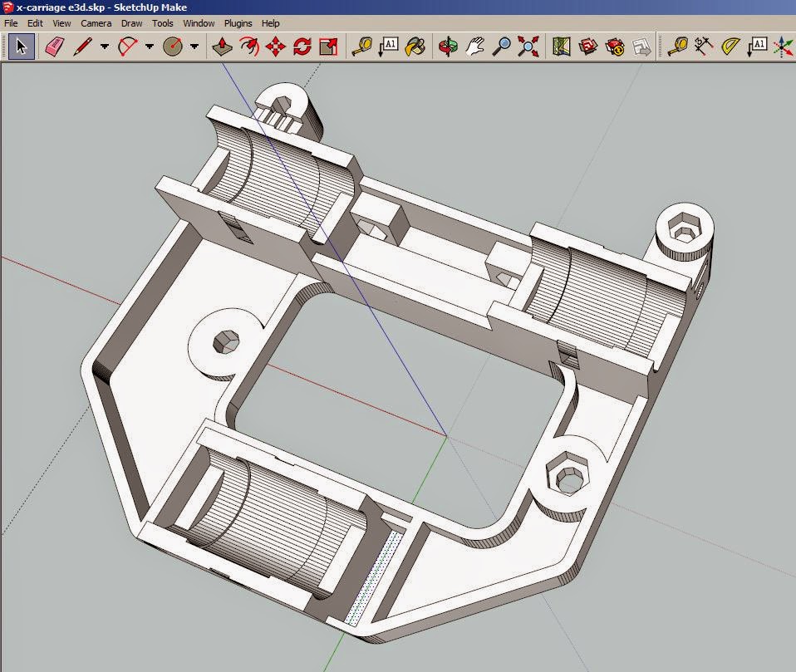
Task: Choose the Offset tool
Action: [248, 47]
